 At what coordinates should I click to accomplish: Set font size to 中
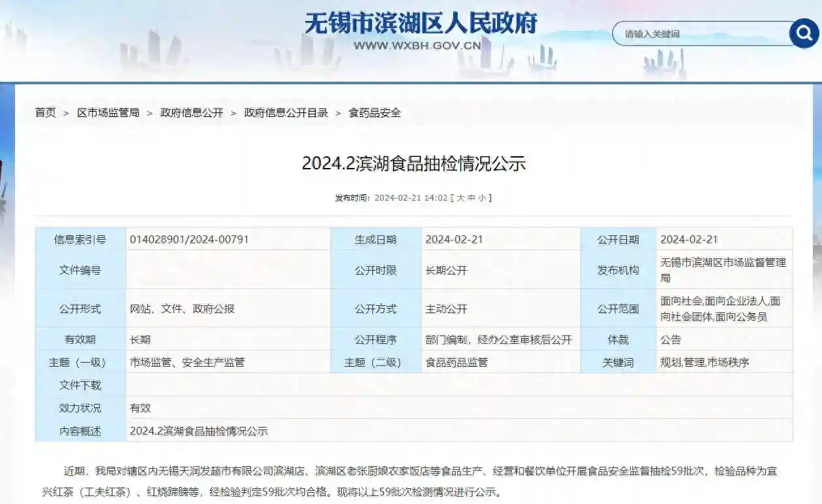point(471,197)
